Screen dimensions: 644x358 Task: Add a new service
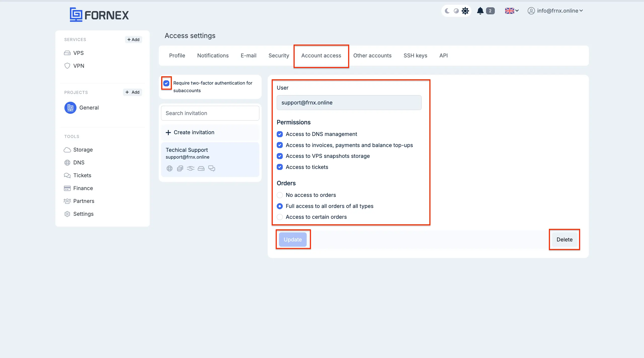point(133,40)
